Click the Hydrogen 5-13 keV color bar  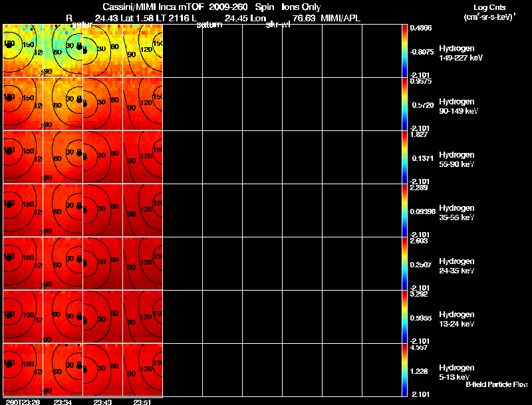click(x=404, y=370)
